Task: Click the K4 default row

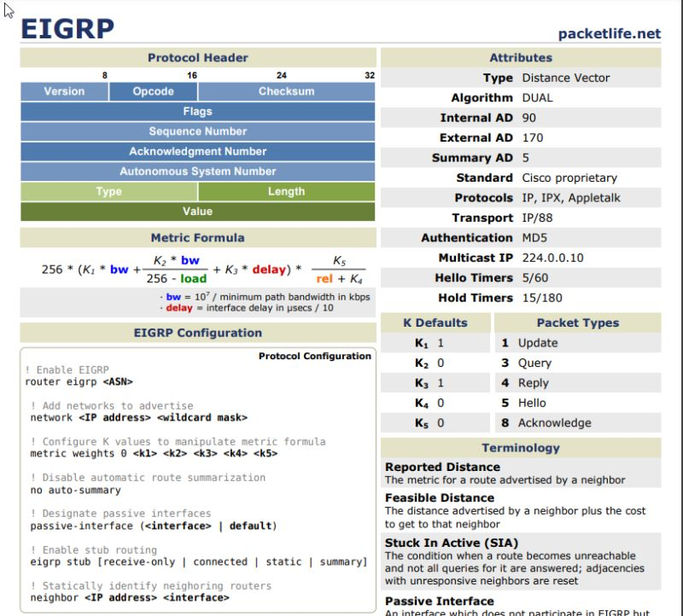Action: coord(435,403)
